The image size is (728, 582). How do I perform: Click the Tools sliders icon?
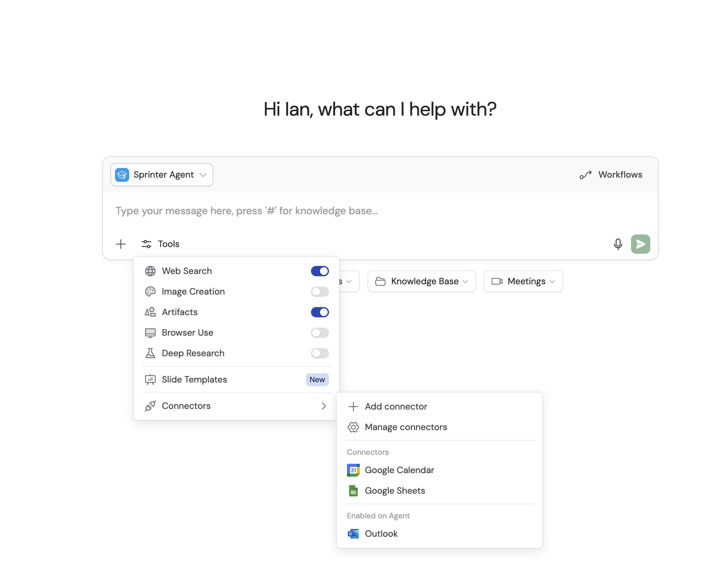[x=146, y=244]
